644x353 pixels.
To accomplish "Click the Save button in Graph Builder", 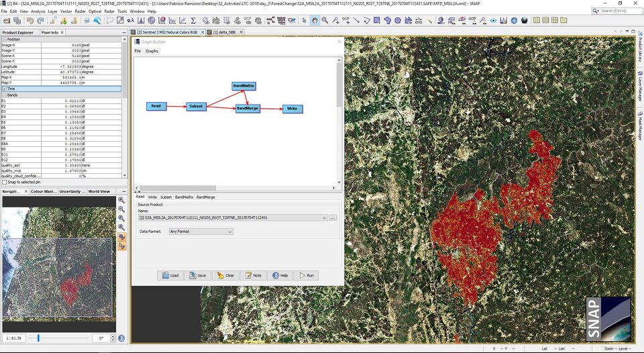I will pyautogui.click(x=197, y=275).
